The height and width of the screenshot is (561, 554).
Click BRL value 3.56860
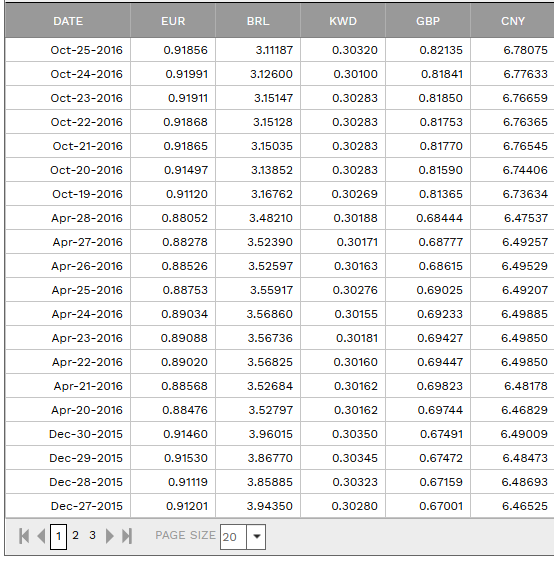(x=269, y=313)
